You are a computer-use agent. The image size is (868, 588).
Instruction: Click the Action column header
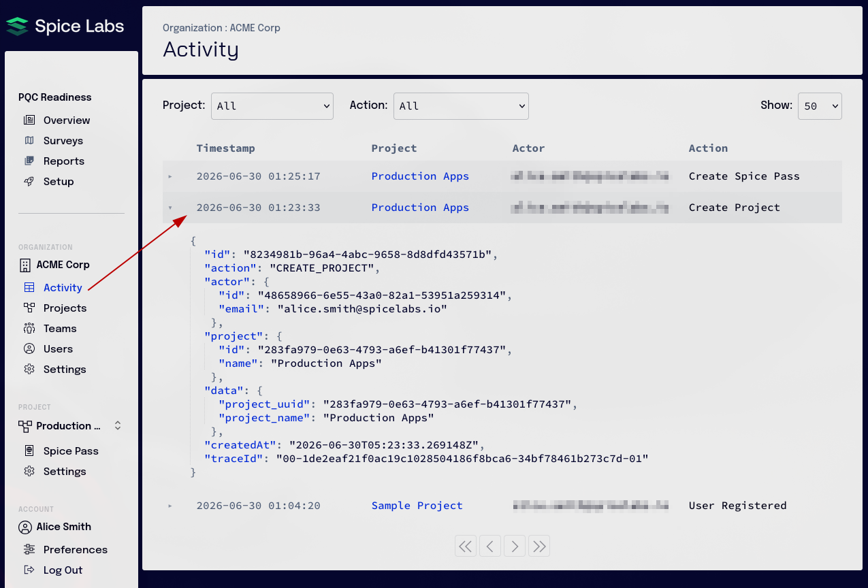(x=708, y=148)
